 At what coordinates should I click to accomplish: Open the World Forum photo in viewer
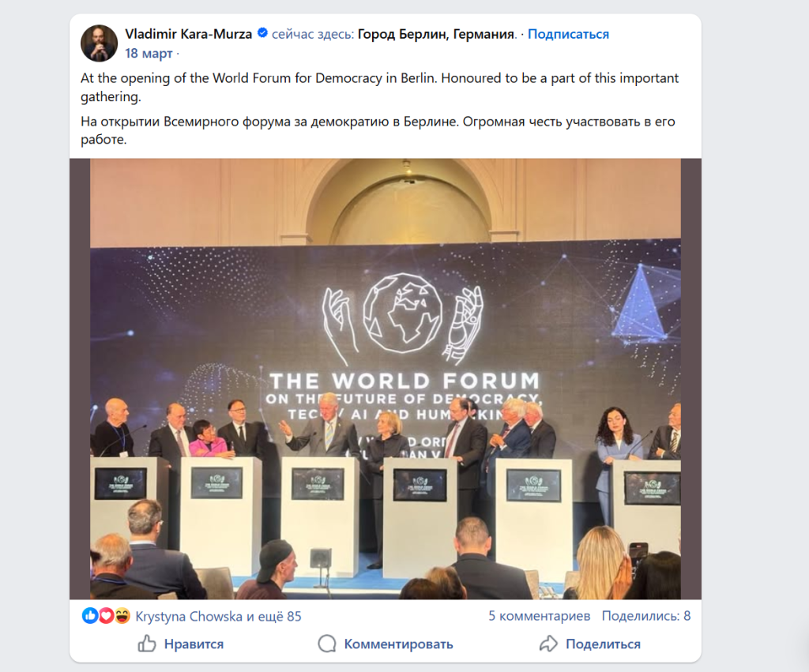tap(386, 378)
